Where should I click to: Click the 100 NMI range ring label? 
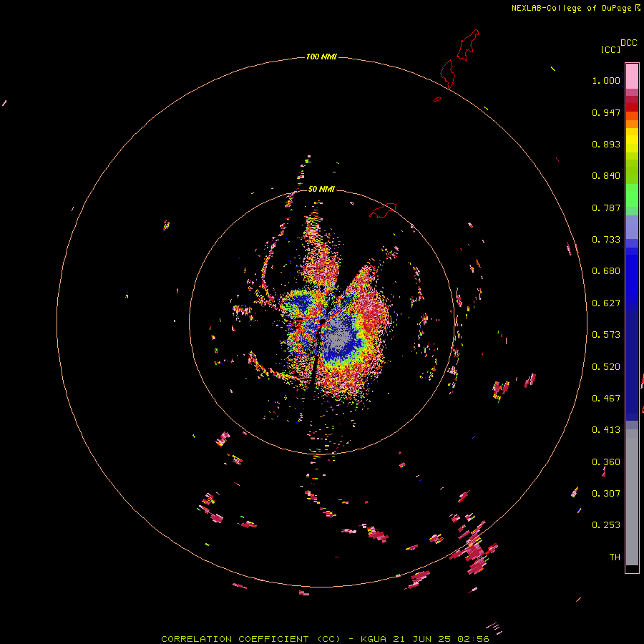click(321, 57)
